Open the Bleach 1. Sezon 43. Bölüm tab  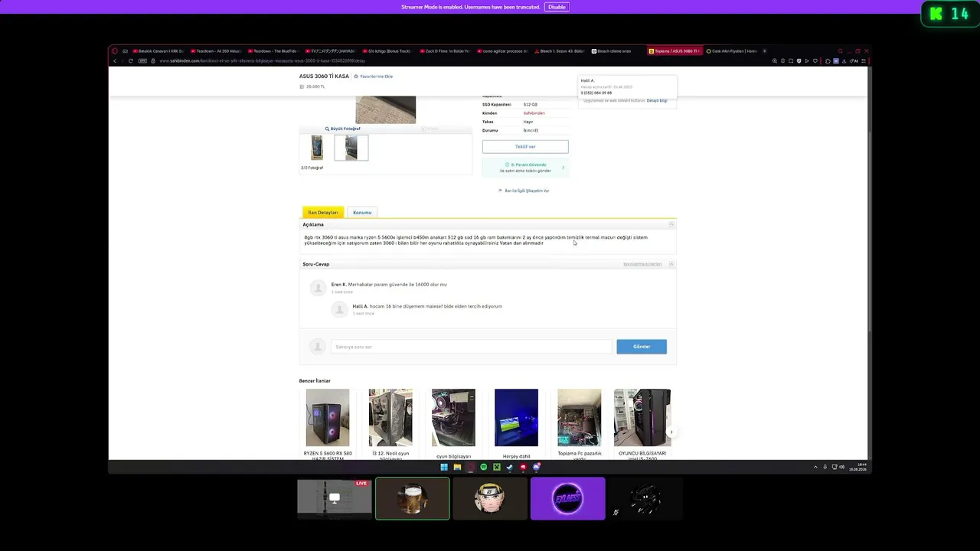click(x=560, y=51)
